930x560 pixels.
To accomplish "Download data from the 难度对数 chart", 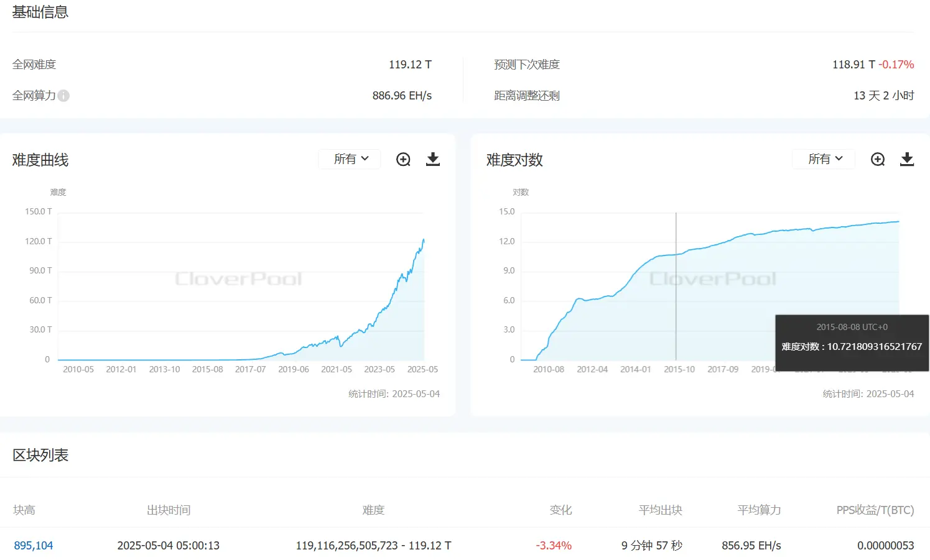I will point(907,159).
